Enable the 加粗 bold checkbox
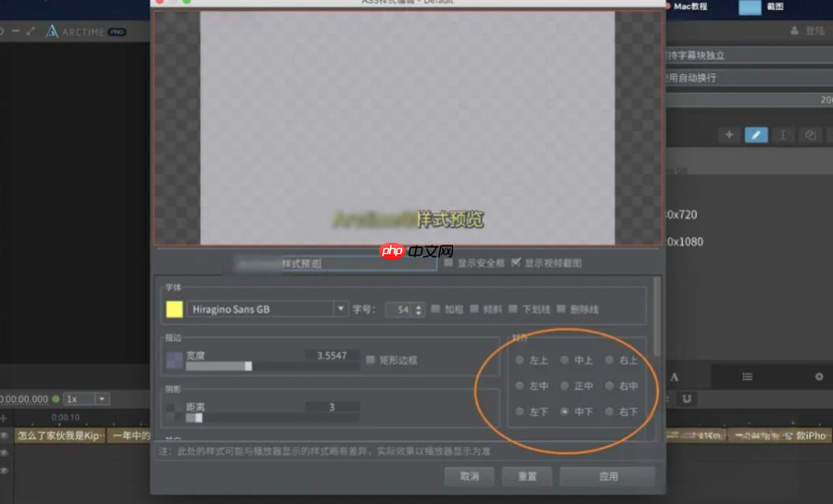The width and height of the screenshot is (833, 504). (435, 309)
